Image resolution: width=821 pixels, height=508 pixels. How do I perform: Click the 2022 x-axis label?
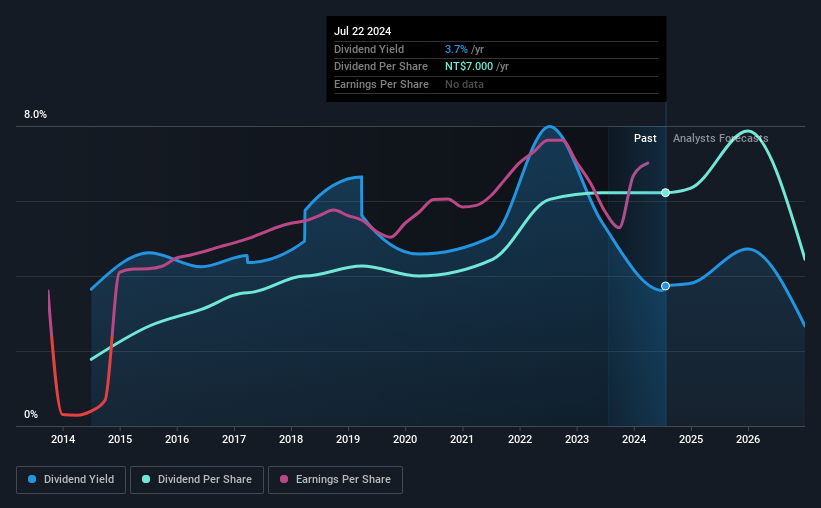(x=520, y=439)
